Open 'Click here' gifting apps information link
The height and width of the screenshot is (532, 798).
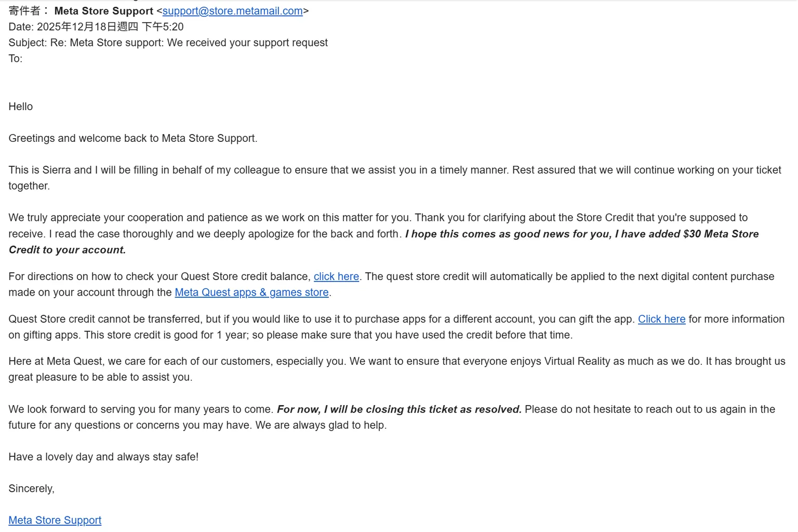(x=661, y=319)
